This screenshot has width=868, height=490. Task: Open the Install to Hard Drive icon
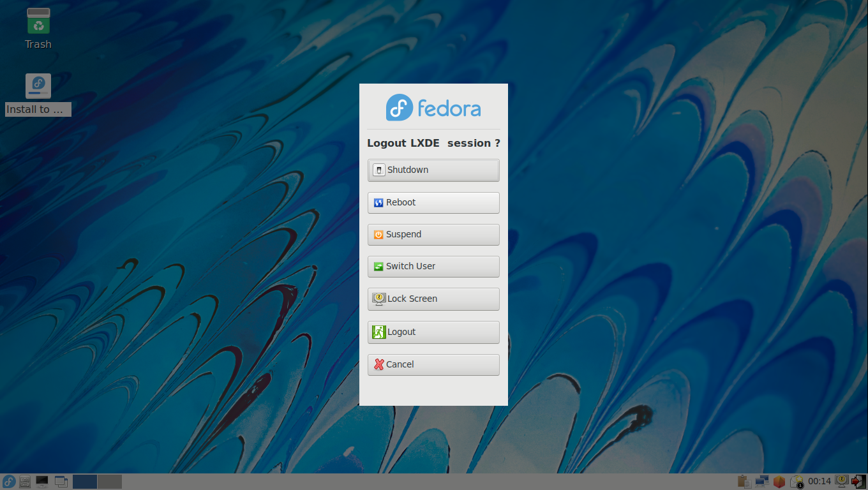[x=38, y=94]
